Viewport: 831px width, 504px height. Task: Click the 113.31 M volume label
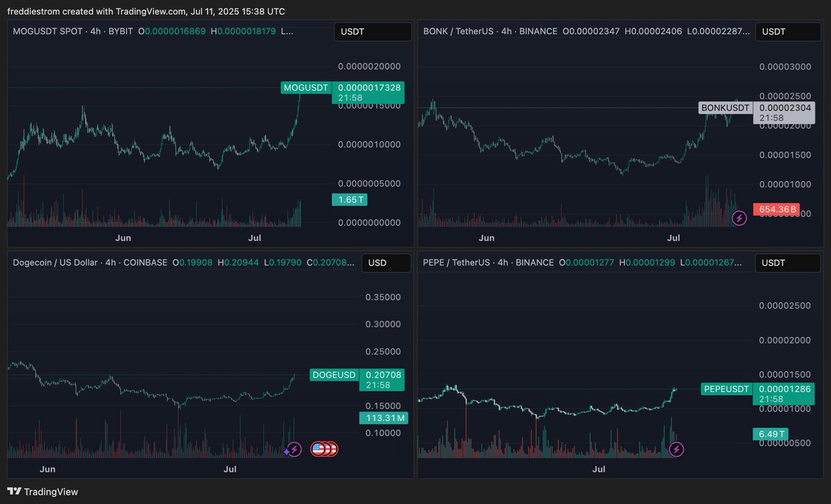[384, 417]
